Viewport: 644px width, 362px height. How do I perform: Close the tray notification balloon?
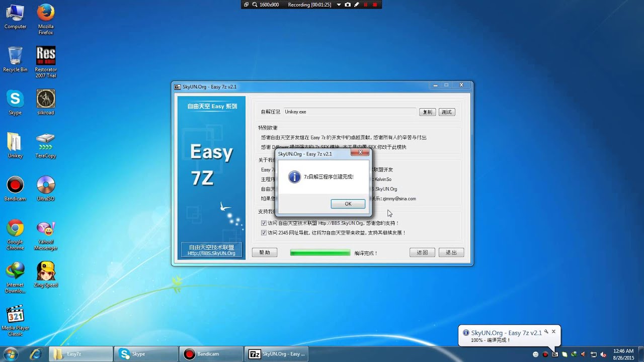tap(553, 331)
